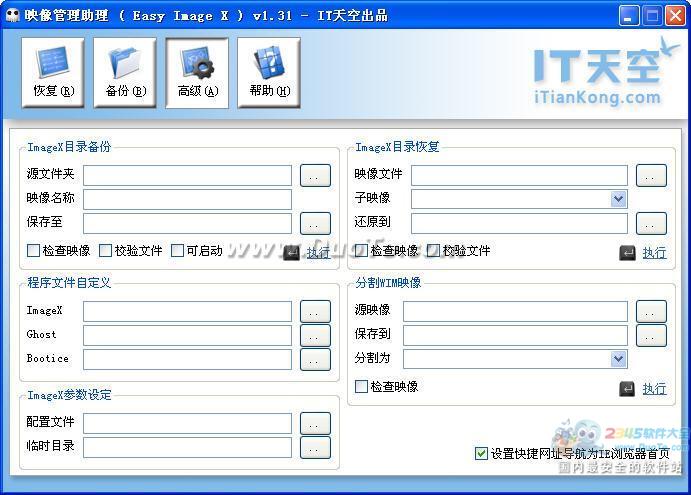Expand the 分割为 split size dropdown
This screenshot has height=495, width=691.
point(619,359)
